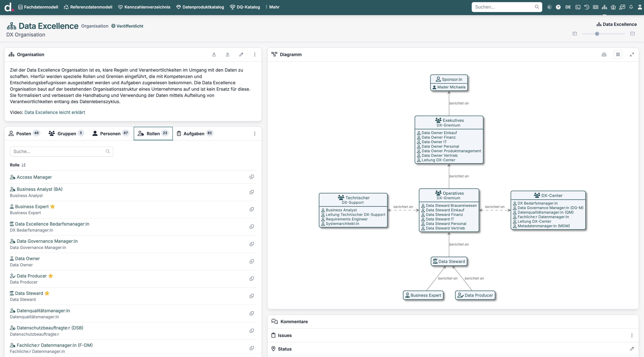Open the Aufgaben tab
The image size is (644, 357).
[194, 133]
